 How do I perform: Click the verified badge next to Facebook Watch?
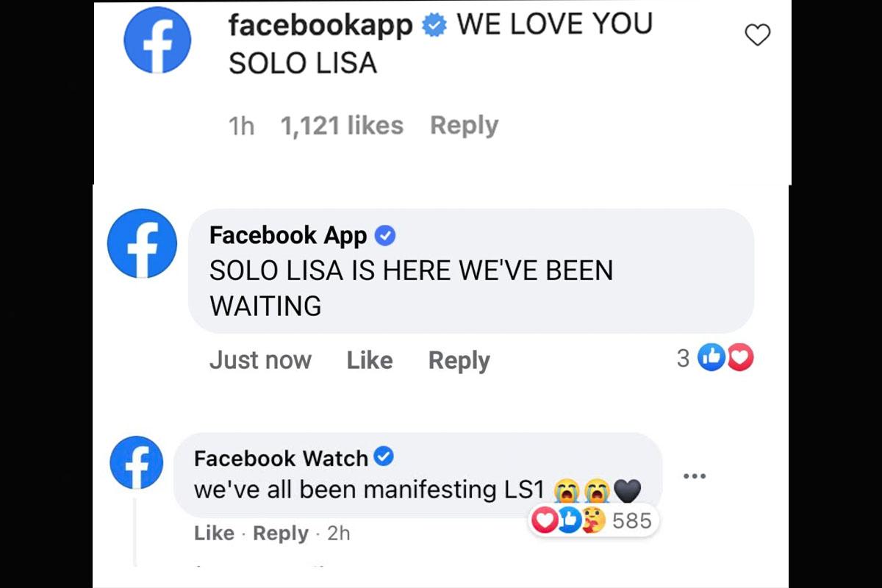(x=383, y=456)
